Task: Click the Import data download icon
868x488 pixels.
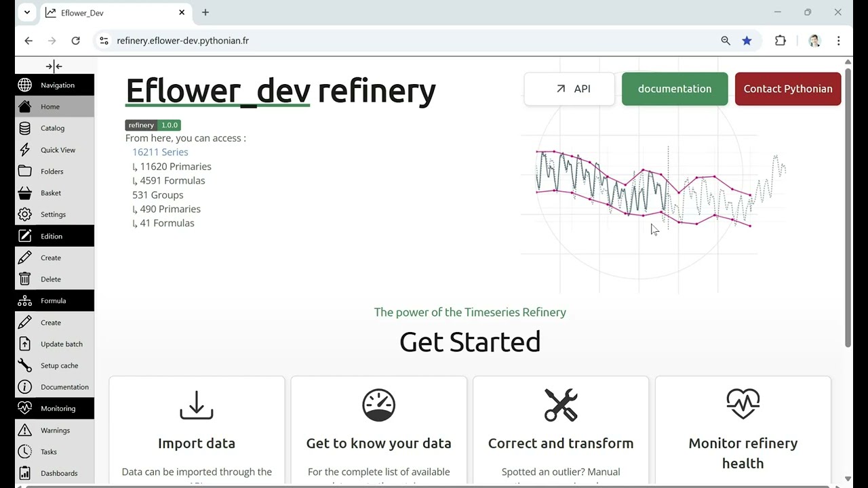Action: [197, 405]
